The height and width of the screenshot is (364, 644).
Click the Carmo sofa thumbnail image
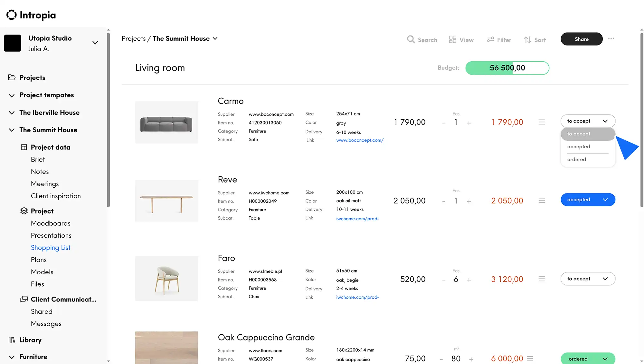pos(166,123)
